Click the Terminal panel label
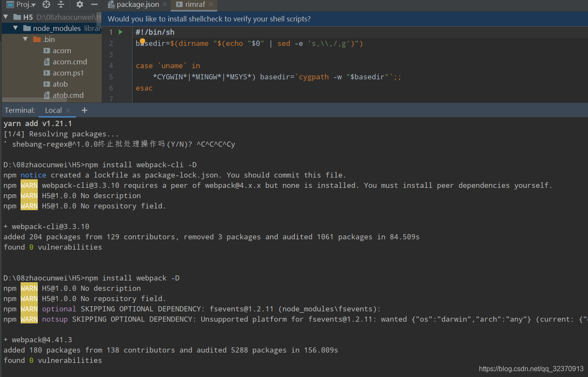The width and height of the screenshot is (588, 377). point(20,110)
